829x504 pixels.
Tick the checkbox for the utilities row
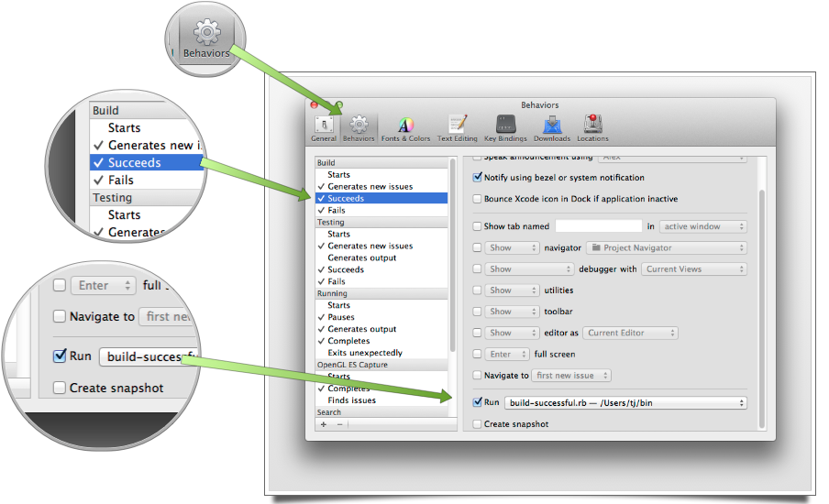click(x=478, y=290)
